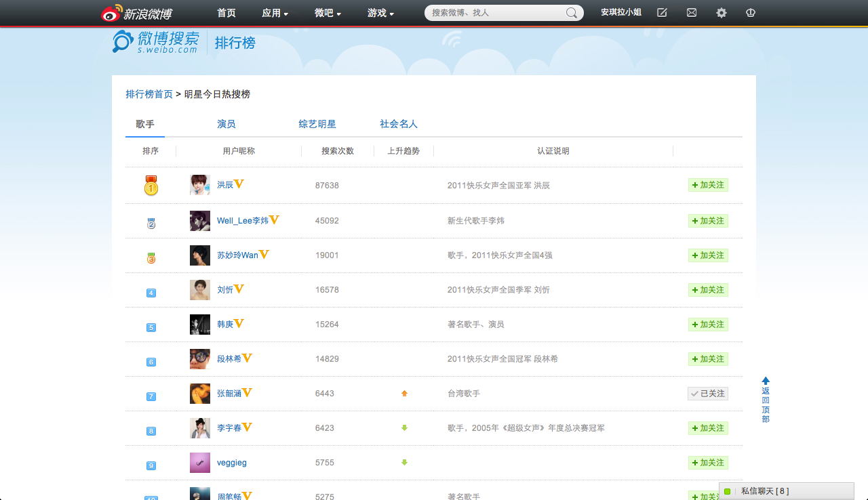Screen dimensions: 868x500
Task: Switch to the 社会名人 tab
Action: (x=399, y=124)
